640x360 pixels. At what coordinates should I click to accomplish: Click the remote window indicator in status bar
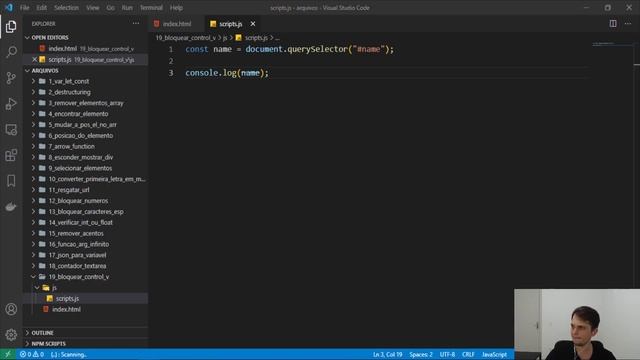point(8,354)
